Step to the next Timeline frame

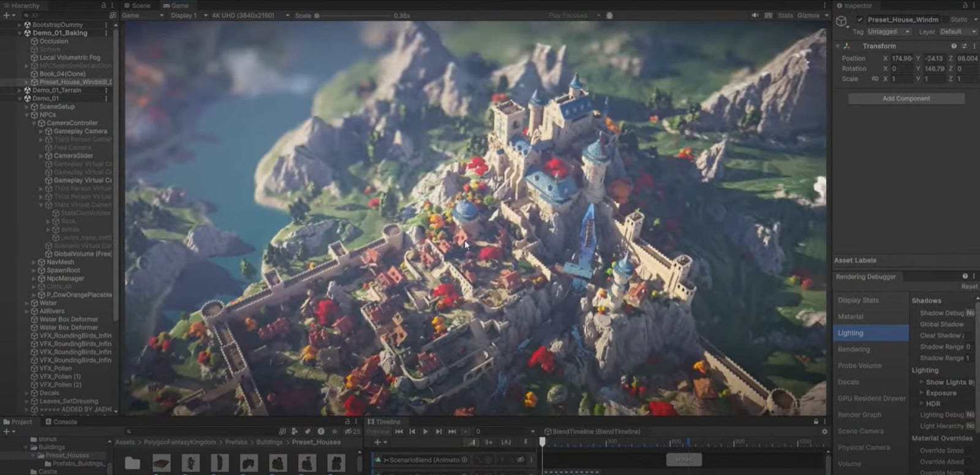pyautogui.click(x=439, y=431)
